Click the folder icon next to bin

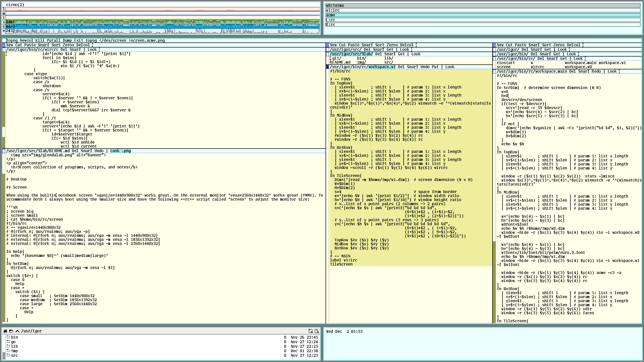8,337
